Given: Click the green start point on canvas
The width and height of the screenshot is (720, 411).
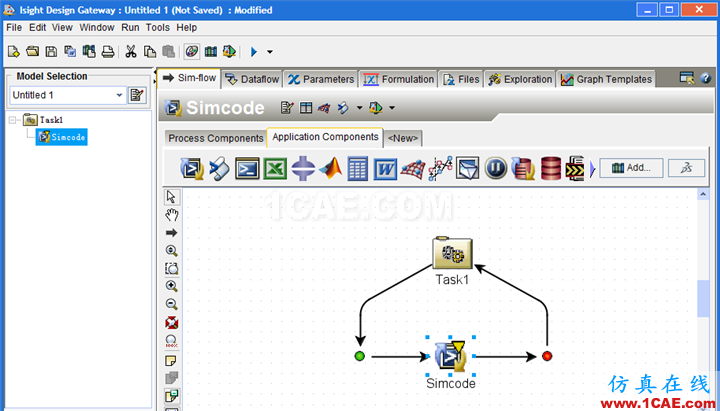Looking at the screenshot, I should (360, 356).
